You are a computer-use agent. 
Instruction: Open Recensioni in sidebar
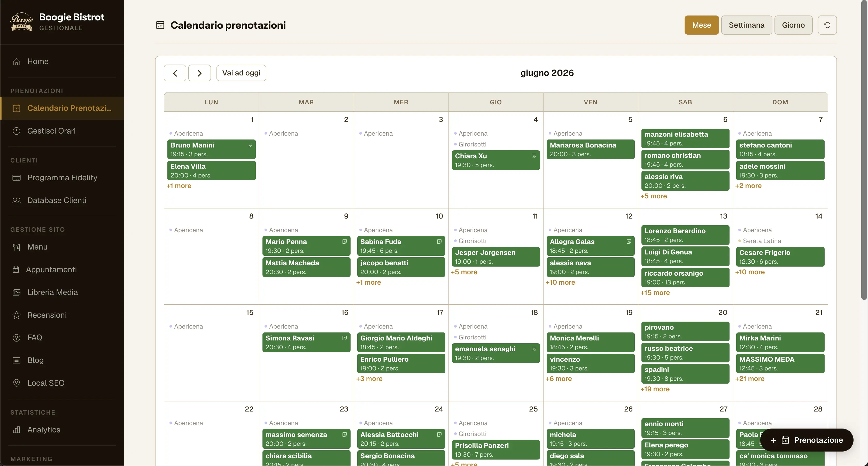[x=62, y=315]
